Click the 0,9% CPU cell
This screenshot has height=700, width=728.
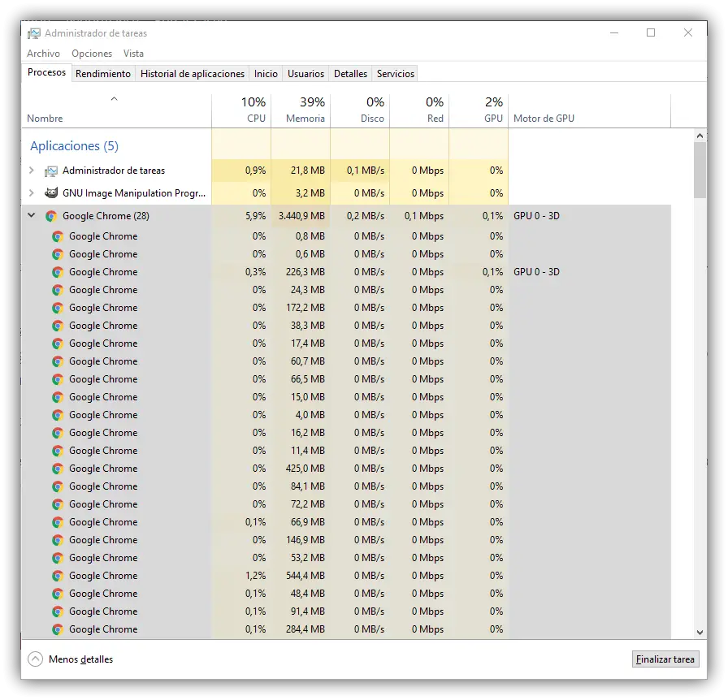coord(241,171)
